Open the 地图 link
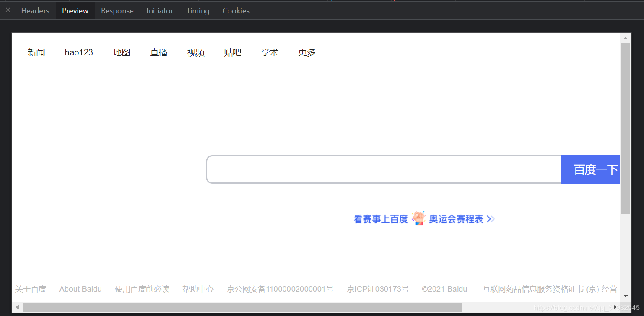The image size is (644, 316). pos(122,52)
